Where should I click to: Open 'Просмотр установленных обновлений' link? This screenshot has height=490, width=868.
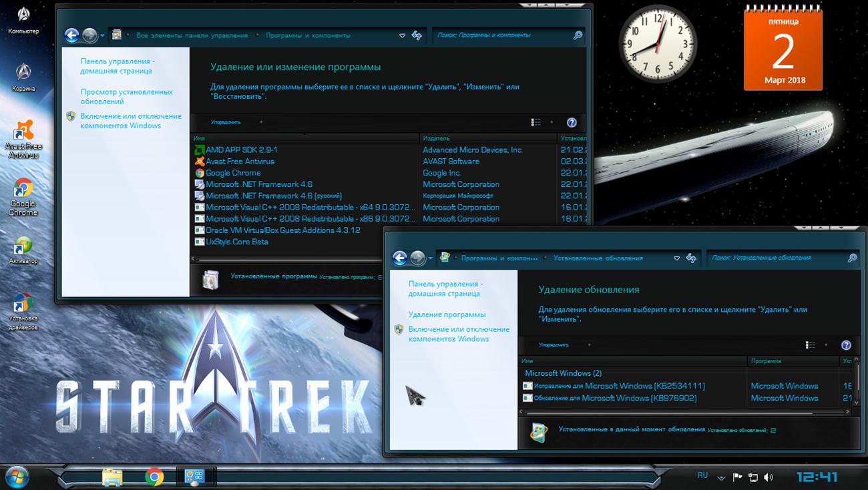click(x=126, y=97)
